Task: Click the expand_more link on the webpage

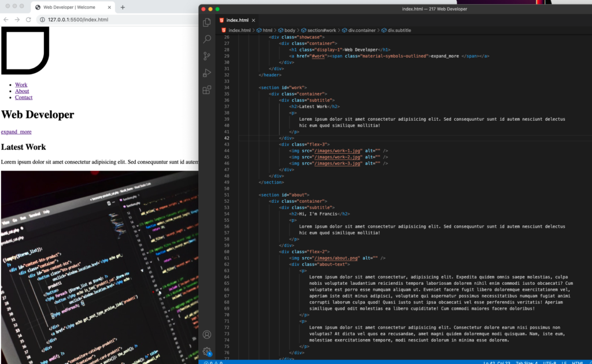Action: pyautogui.click(x=16, y=132)
